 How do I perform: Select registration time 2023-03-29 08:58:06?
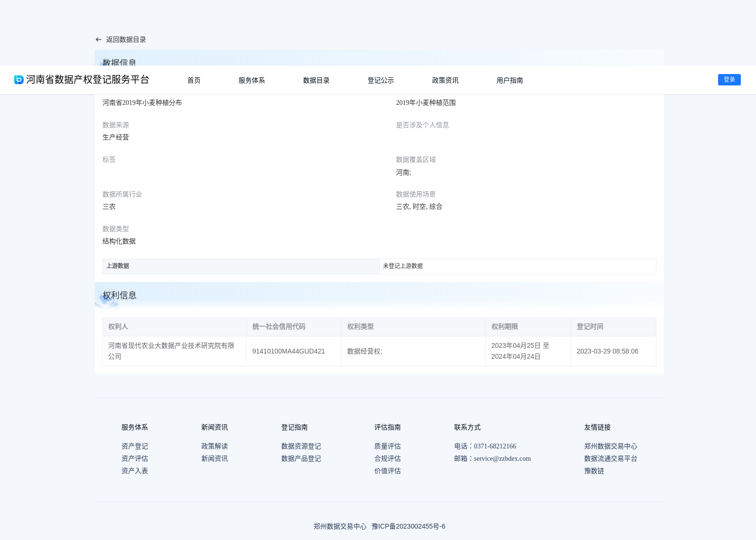tap(608, 351)
